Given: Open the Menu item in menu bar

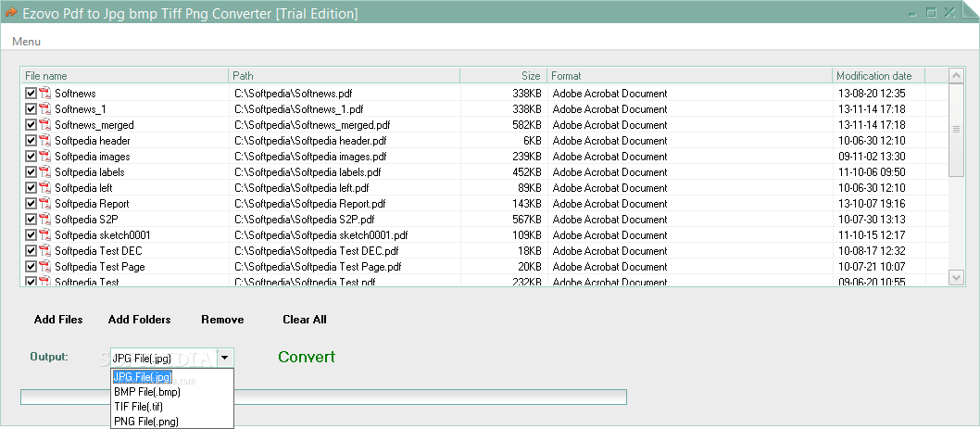Looking at the screenshot, I should point(26,42).
